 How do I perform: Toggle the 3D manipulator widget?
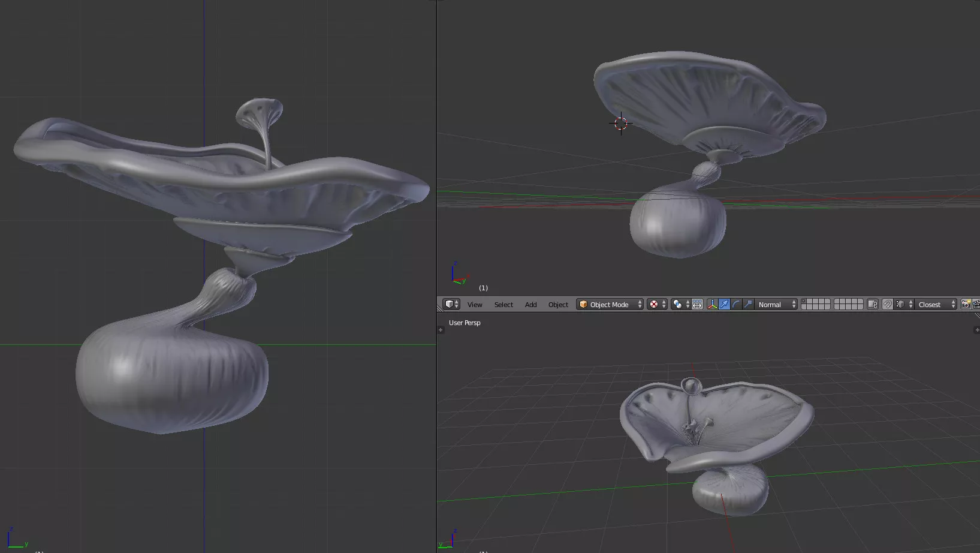click(x=712, y=305)
